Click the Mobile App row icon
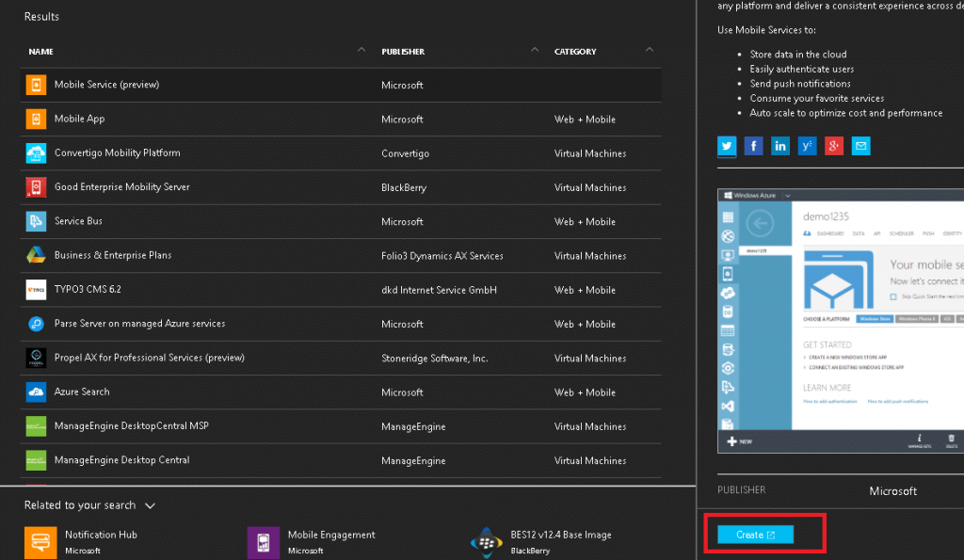Viewport: 964px width, 560px height. 36,119
